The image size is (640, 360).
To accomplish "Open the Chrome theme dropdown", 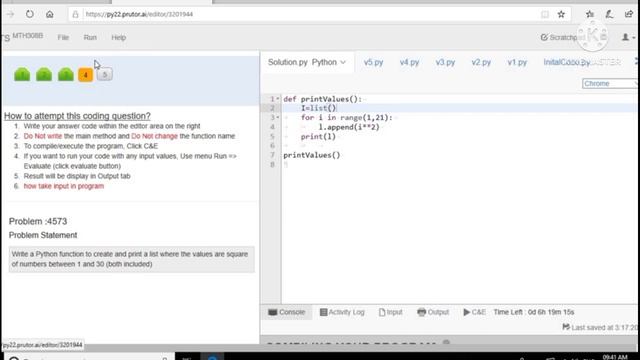I will coord(610,83).
